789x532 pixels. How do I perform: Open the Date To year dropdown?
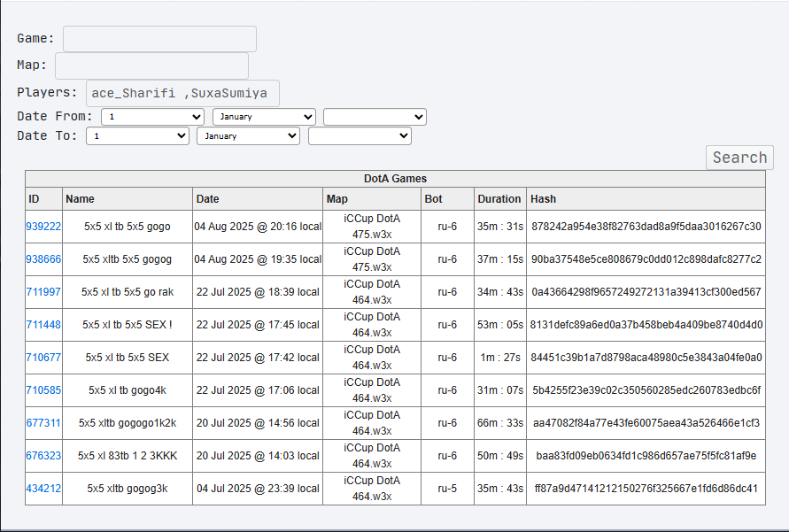coord(360,136)
